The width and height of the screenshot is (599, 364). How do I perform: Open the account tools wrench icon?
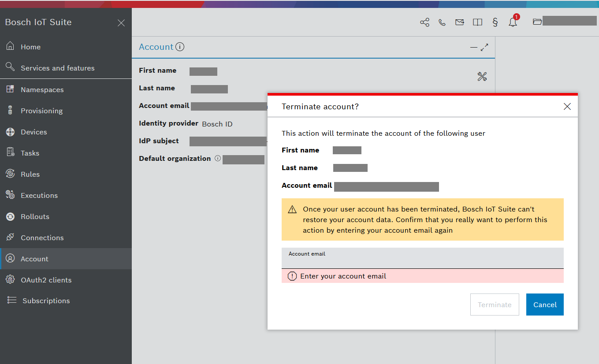tap(482, 77)
